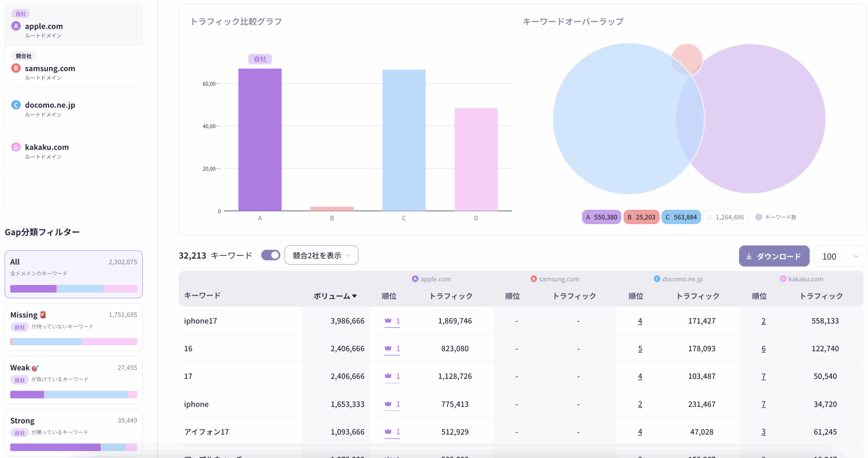Open the 競合2社を表示 dropdown
This screenshot has height=458, width=868.
point(321,255)
